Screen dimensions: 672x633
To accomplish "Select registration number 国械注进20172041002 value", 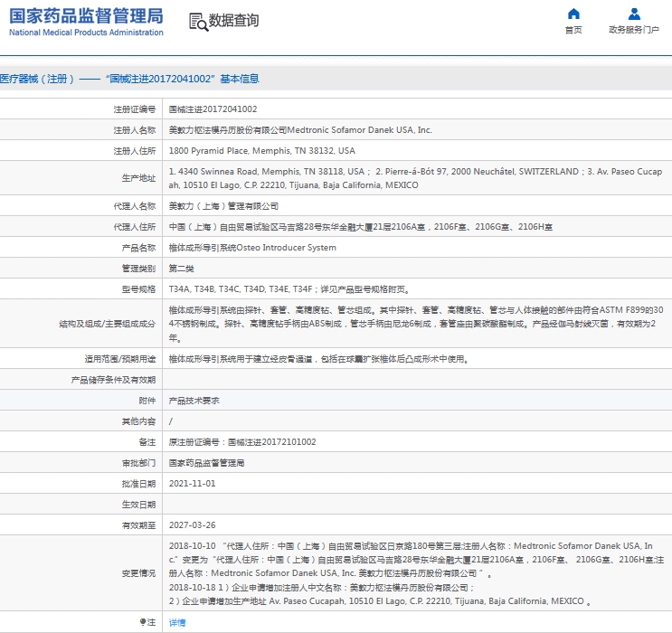I will 213,109.
